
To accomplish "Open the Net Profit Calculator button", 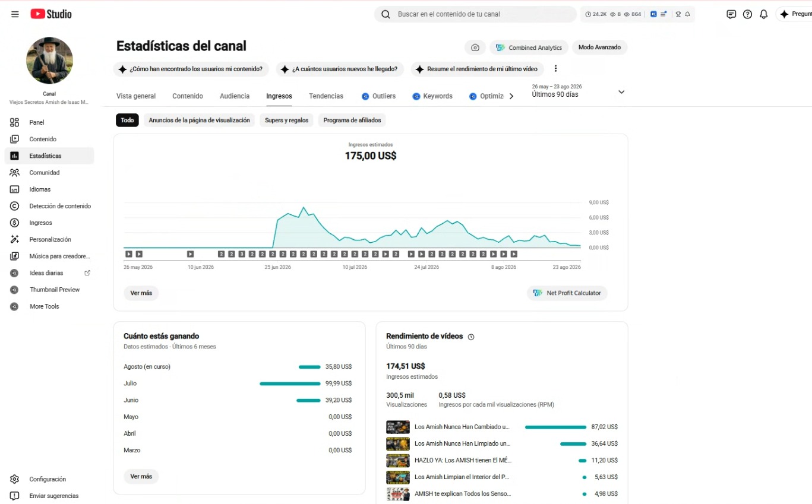I will [x=567, y=293].
